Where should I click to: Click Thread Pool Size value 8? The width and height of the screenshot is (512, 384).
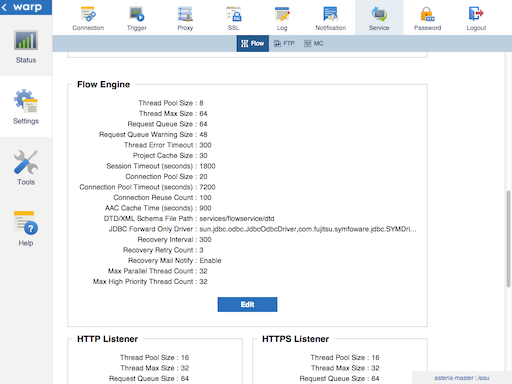[x=201, y=103]
